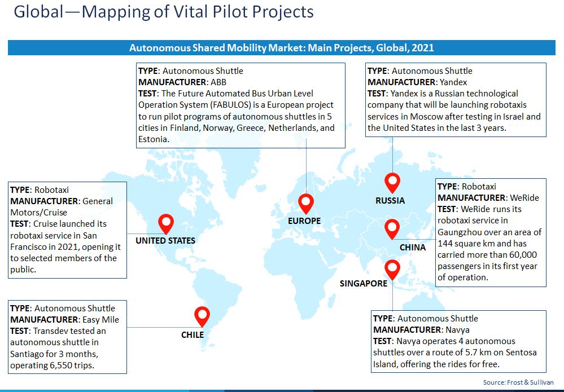The height and width of the screenshot is (392, 564).
Task: Click the blue Autonomous Shared Mobility Market banner
Action: [x=282, y=48]
